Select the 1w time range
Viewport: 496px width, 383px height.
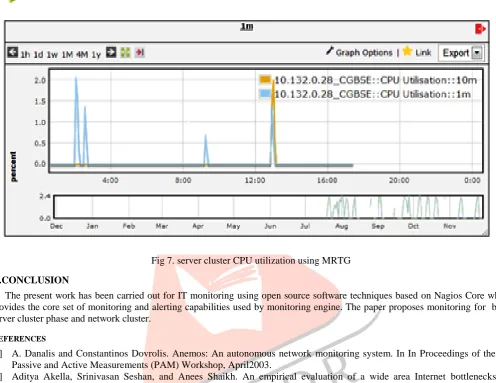52,54
